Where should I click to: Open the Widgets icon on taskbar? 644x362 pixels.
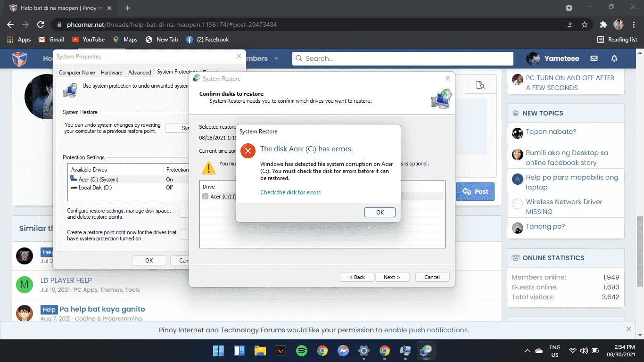click(239, 351)
